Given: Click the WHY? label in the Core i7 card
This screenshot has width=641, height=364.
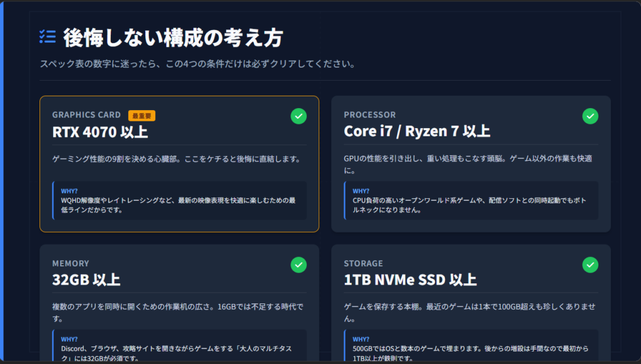Looking at the screenshot, I should [361, 191].
